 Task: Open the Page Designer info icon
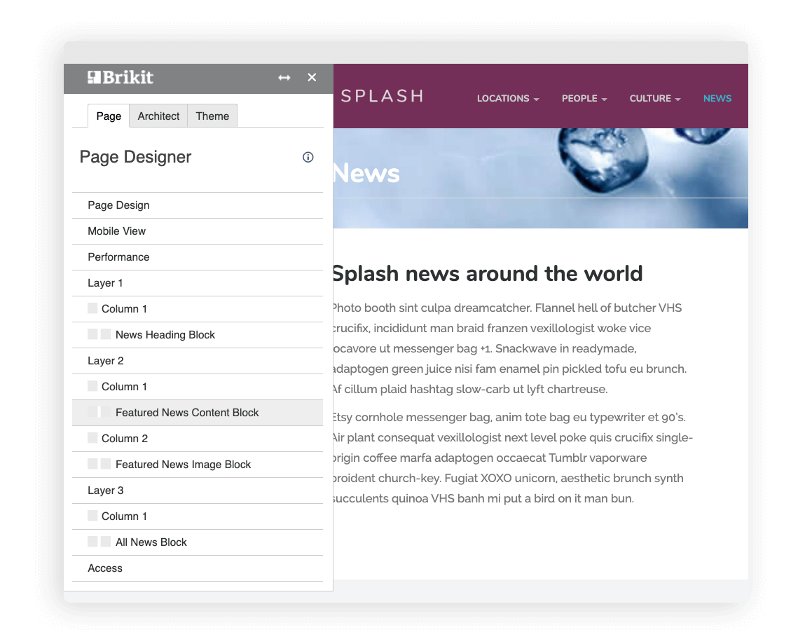tap(308, 157)
